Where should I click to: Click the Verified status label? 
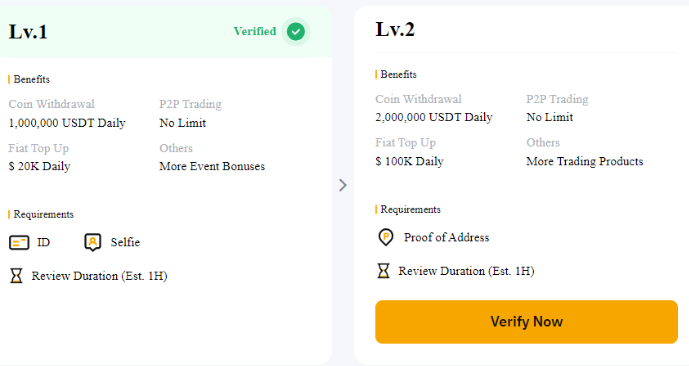coord(255,31)
